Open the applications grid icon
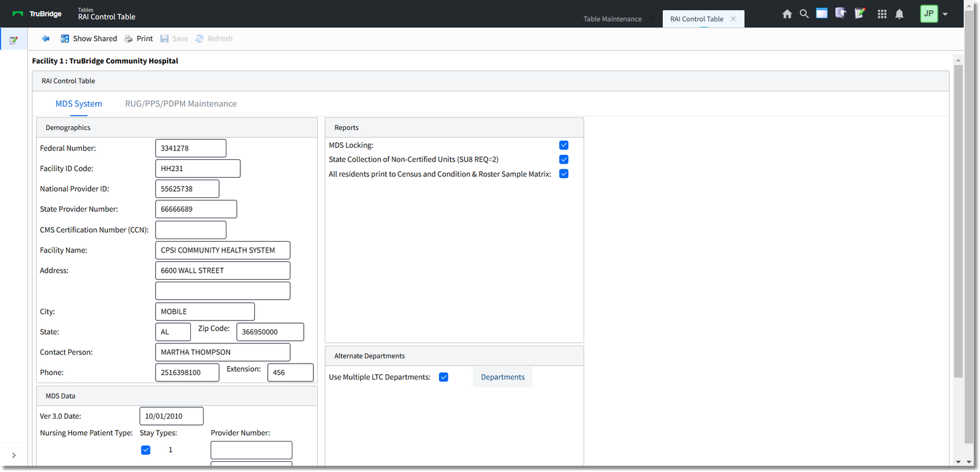 [x=882, y=14]
